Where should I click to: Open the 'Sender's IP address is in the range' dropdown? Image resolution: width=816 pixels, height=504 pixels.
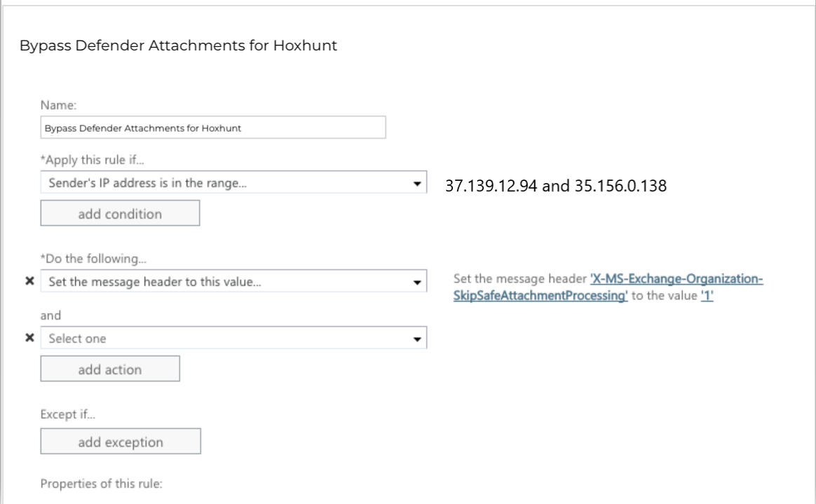[x=233, y=182]
